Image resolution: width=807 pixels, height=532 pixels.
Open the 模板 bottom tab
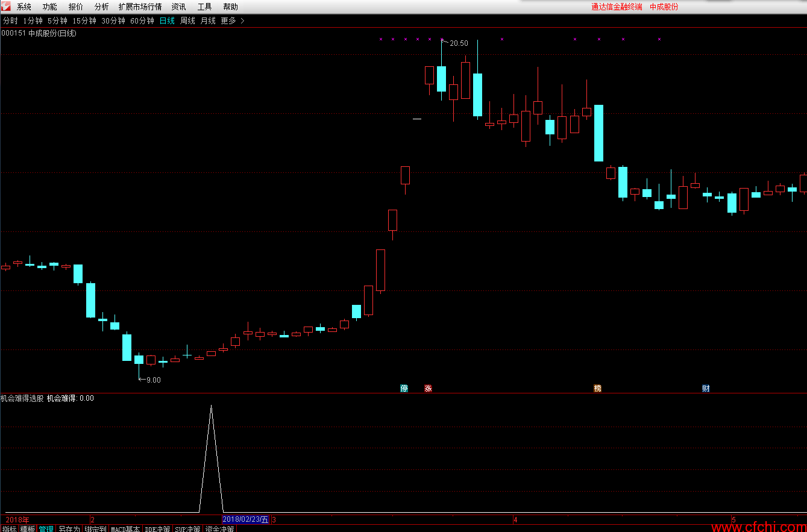(x=27, y=528)
